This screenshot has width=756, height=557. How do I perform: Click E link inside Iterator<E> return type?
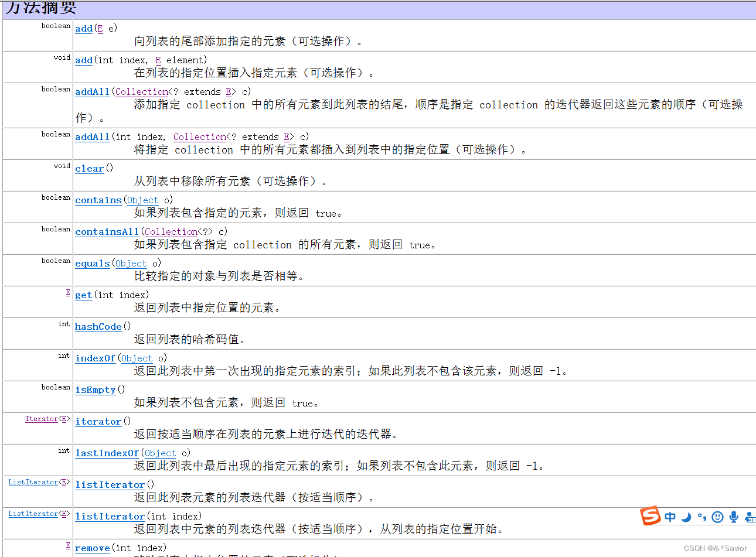click(x=64, y=419)
